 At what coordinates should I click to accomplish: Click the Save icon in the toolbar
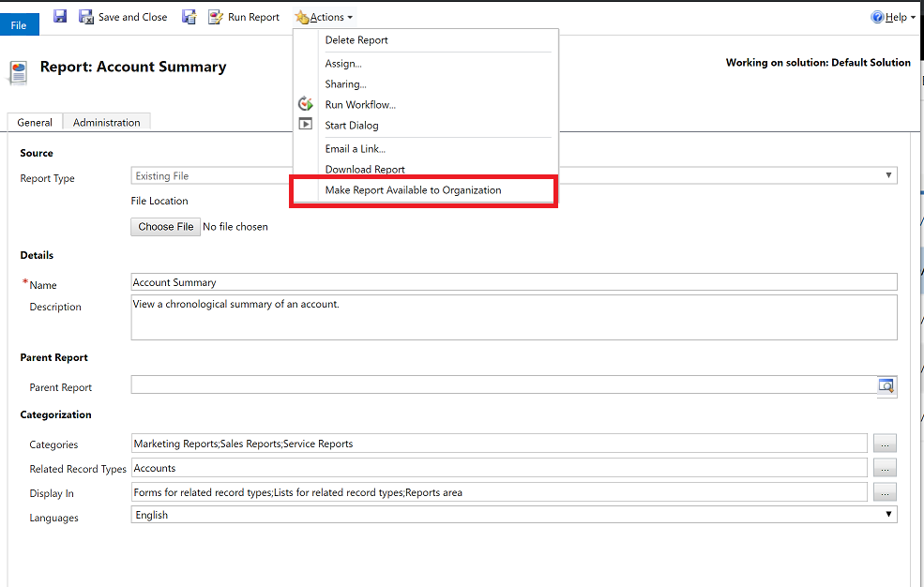pos(59,16)
